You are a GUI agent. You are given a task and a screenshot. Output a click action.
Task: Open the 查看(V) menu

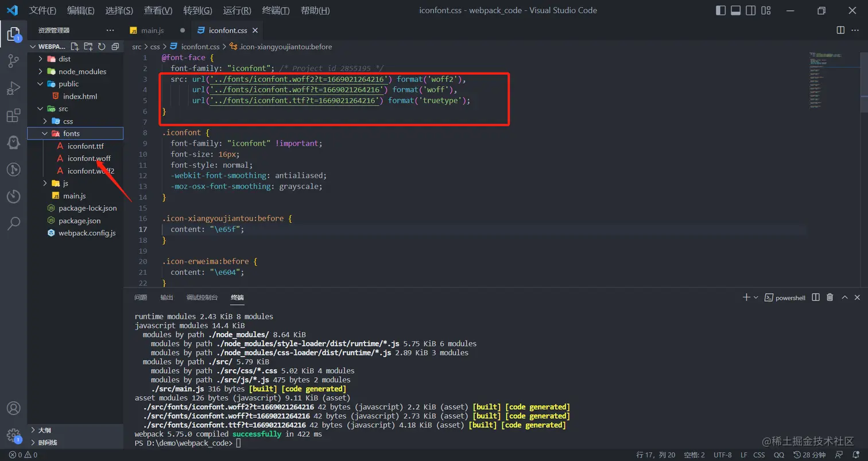point(158,10)
